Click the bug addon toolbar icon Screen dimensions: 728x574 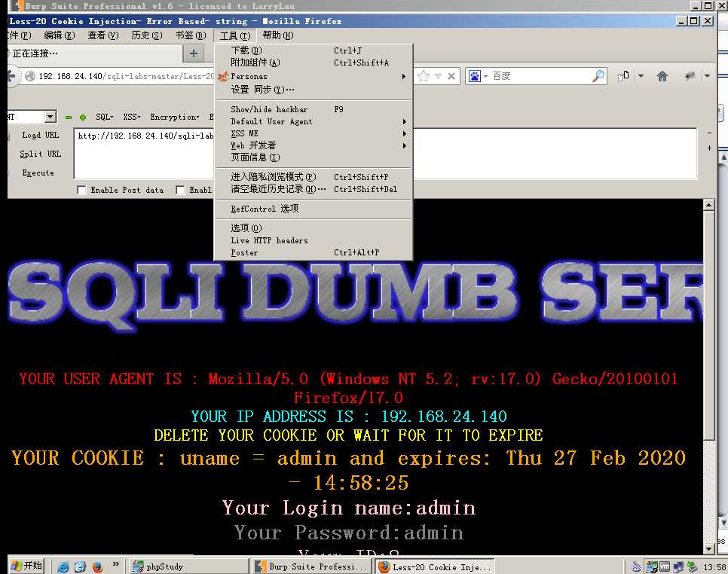point(690,76)
